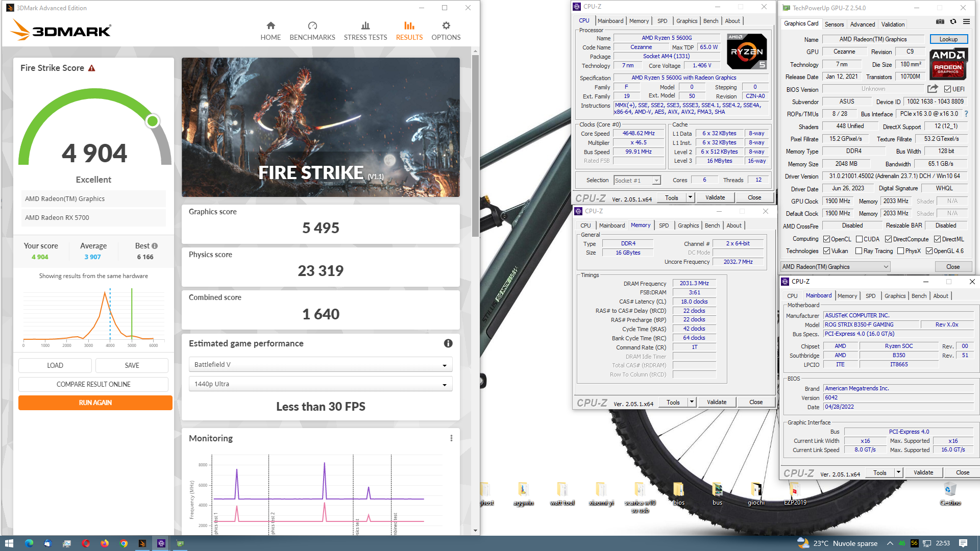The height and width of the screenshot is (551, 980).
Task: Toggle the DirectML checkbox
Action: click(937, 239)
